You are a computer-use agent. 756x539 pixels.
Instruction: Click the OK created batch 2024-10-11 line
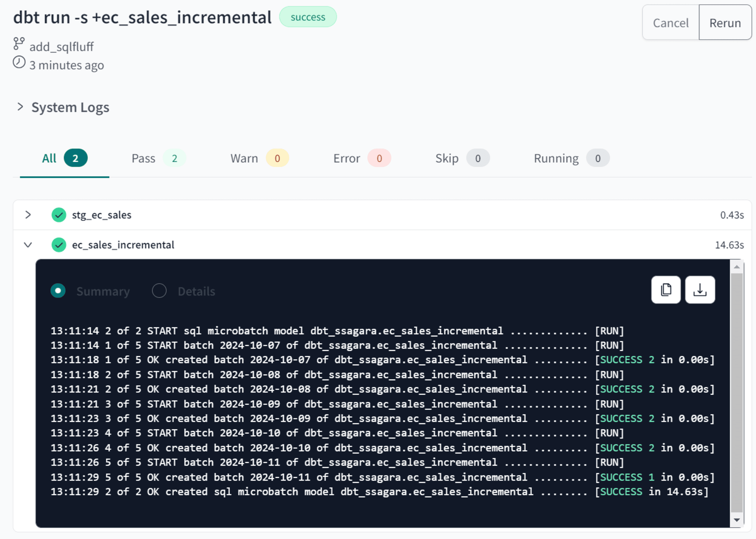click(x=383, y=477)
